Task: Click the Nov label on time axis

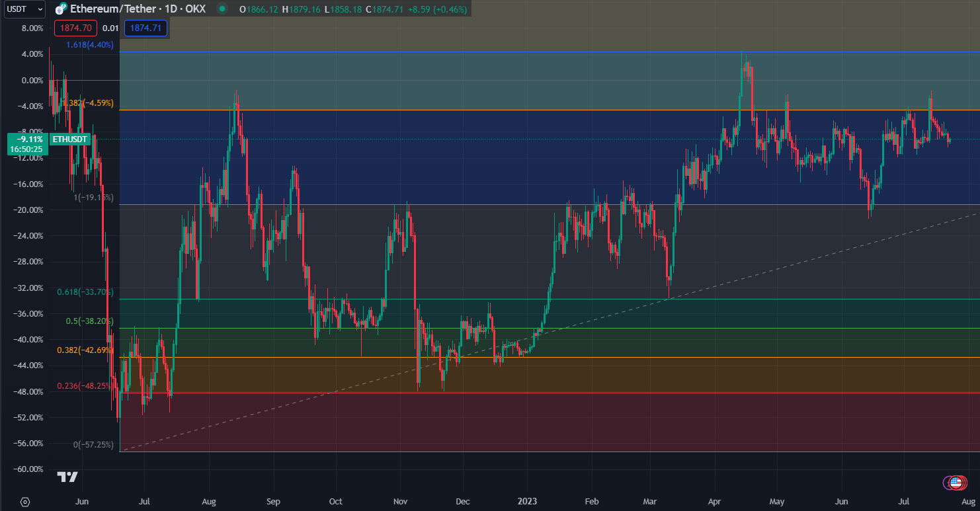Action: click(x=399, y=502)
